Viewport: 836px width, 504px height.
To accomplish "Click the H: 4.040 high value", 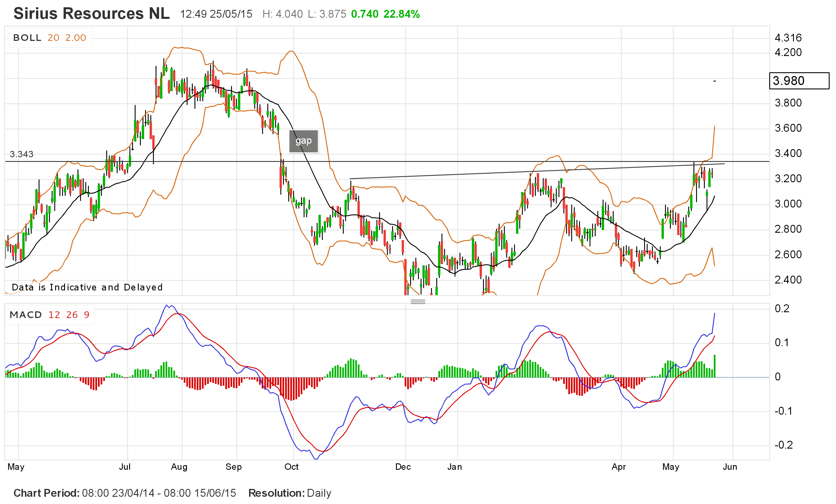I will tap(282, 14).
